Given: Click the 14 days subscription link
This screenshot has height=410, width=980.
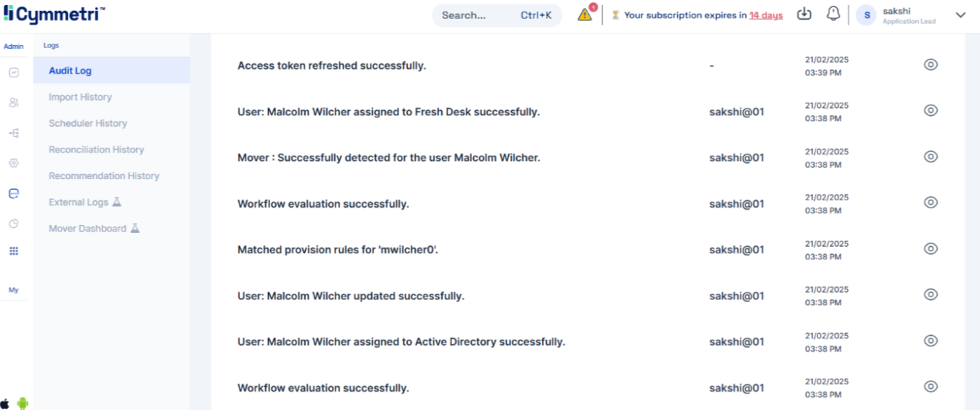Looking at the screenshot, I should pyautogui.click(x=766, y=15).
